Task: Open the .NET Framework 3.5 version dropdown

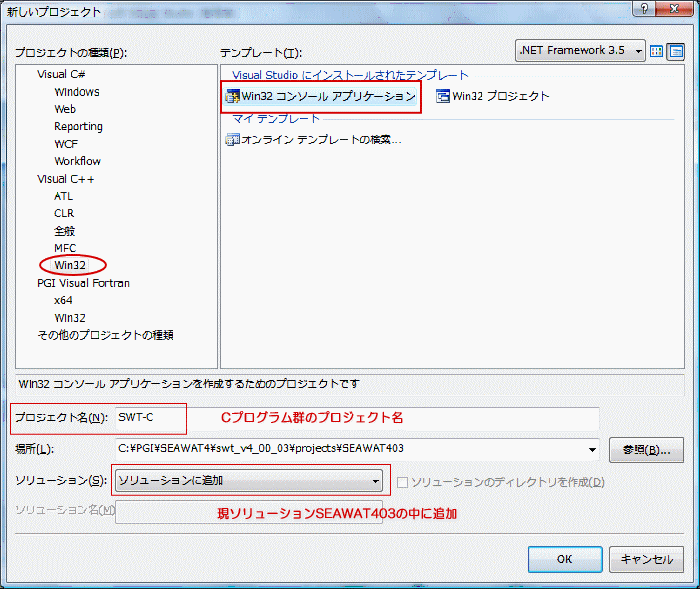Action: coord(580,50)
